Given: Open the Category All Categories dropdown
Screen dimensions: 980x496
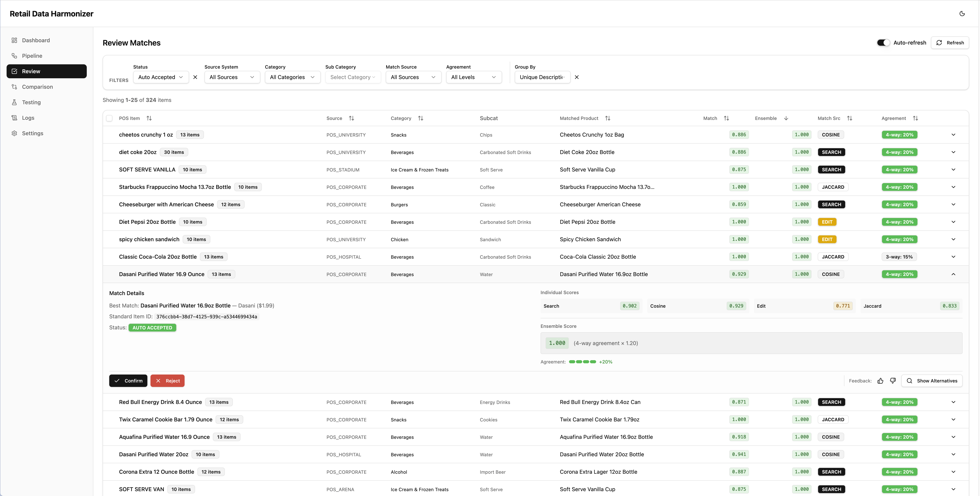Looking at the screenshot, I should 293,77.
